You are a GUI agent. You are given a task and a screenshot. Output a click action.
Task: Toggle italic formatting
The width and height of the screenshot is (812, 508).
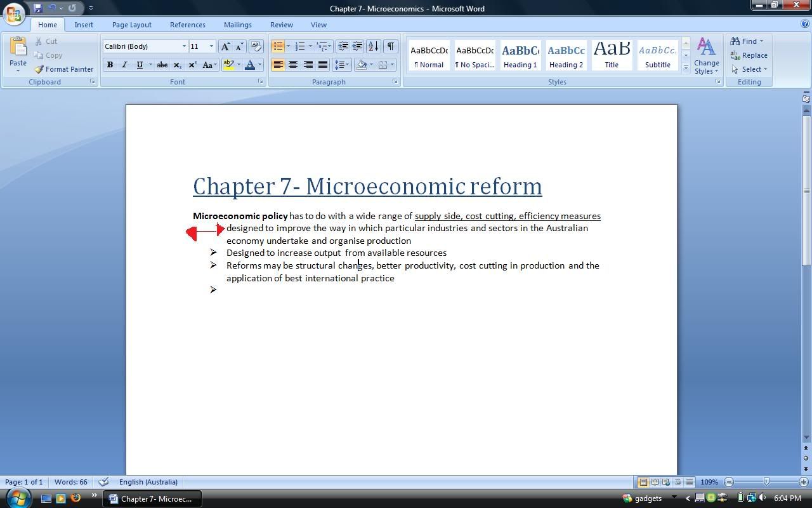[124, 65]
